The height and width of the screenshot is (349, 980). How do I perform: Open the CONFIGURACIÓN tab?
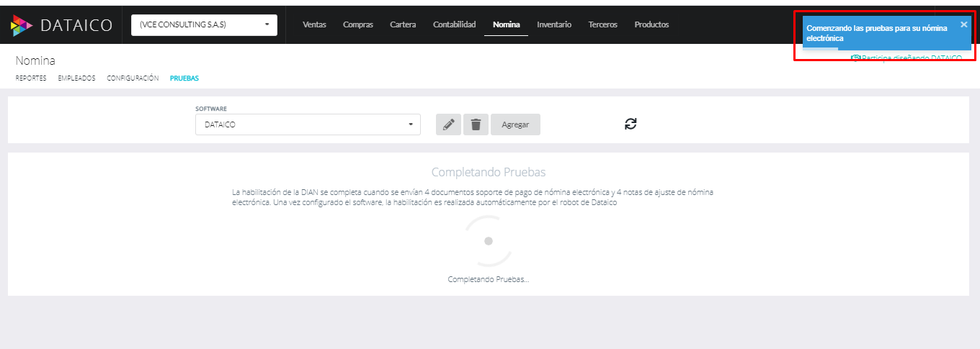coord(133,78)
